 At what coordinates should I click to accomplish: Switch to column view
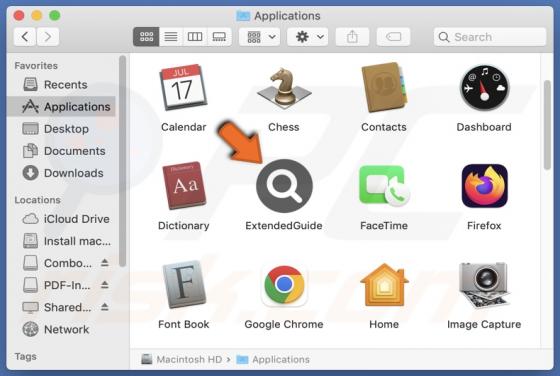[195, 36]
